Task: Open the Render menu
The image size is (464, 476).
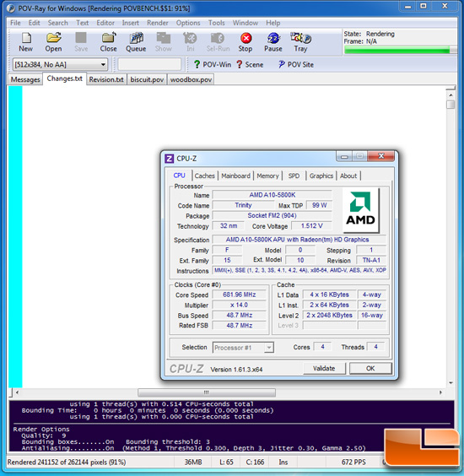Action: [x=158, y=23]
